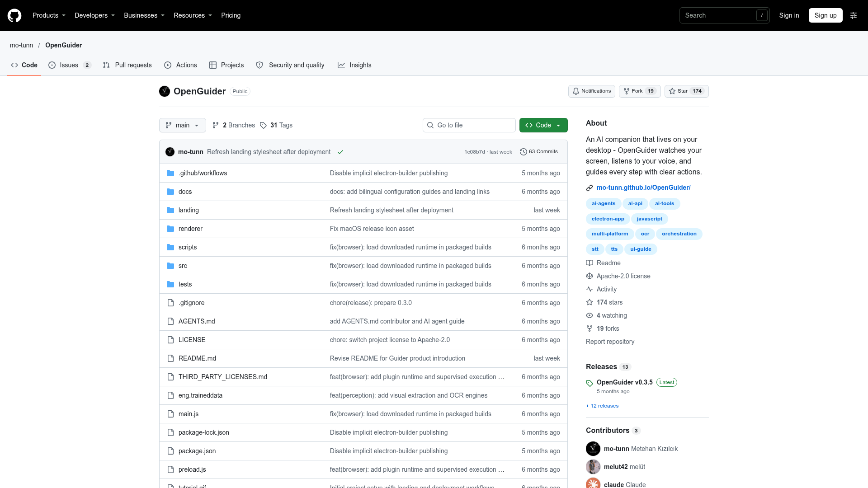Viewport: 868px width, 488px height.
Task: Open the Actions tab
Action: [x=181, y=65]
